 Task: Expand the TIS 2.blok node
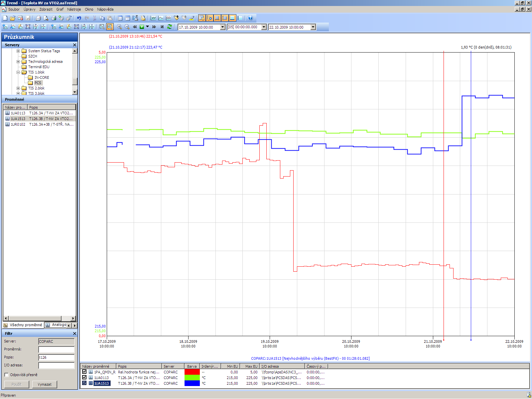[18, 88]
